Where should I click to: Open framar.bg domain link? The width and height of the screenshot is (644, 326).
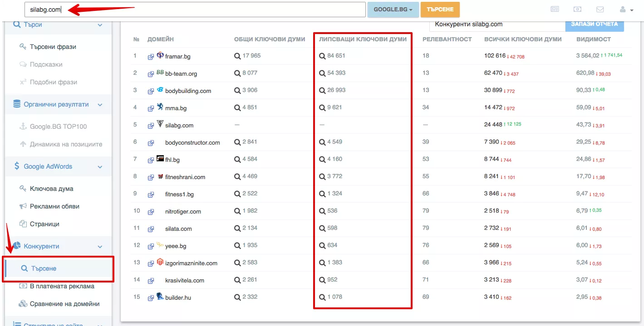pos(178,57)
